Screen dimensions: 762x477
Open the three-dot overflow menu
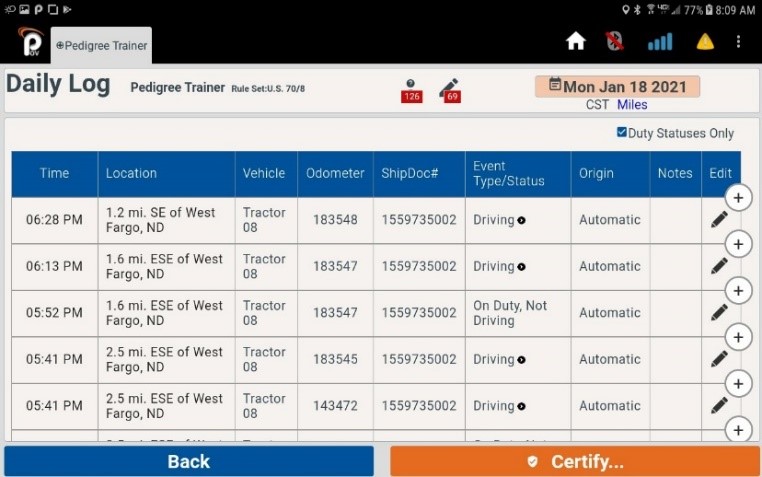(739, 42)
